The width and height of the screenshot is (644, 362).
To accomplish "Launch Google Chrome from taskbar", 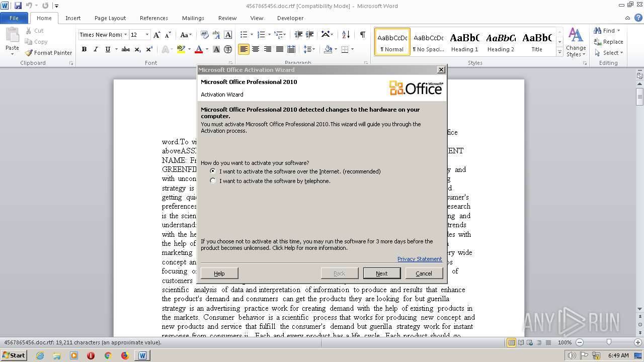I will click(108, 355).
